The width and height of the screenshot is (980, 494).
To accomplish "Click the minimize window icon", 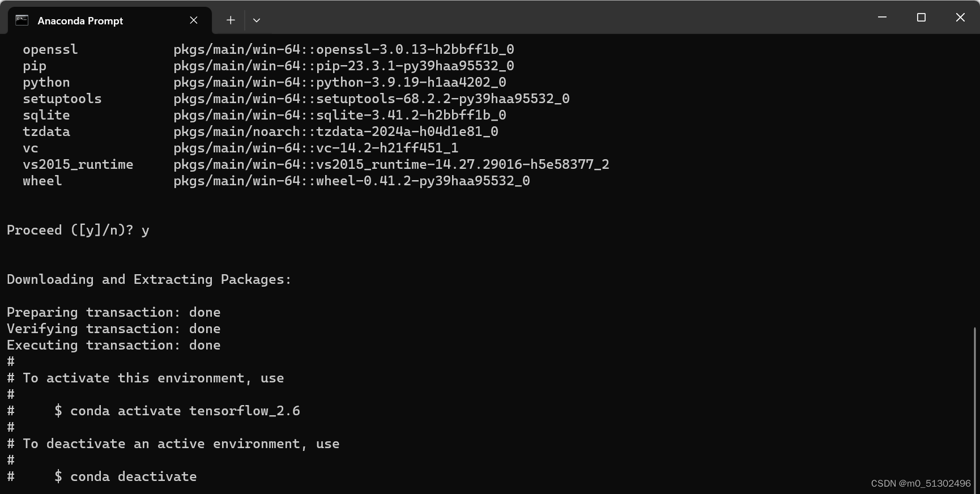I will [x=881, y=17].
